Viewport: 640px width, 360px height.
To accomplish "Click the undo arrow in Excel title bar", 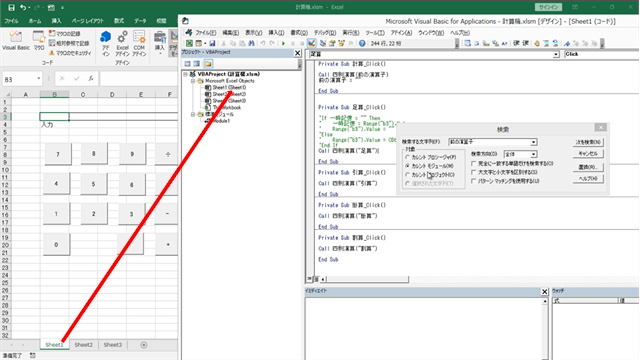I will (x=23, y=7).
